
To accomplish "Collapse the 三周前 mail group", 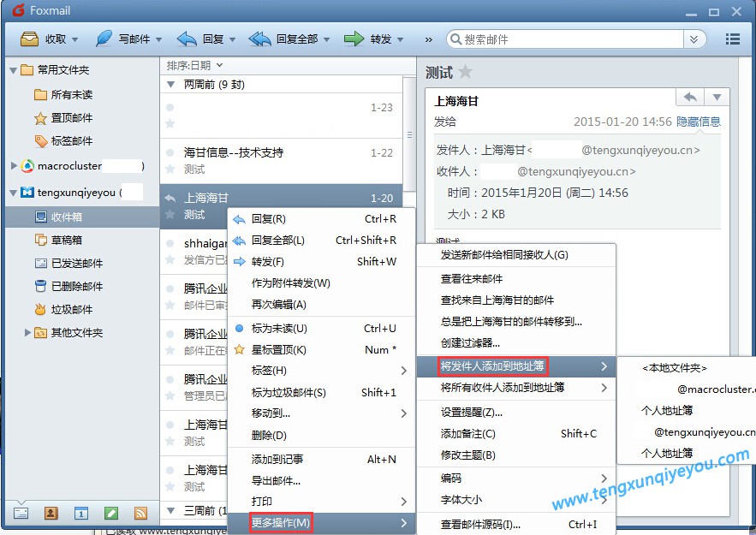I will click(x=170, y=510).
